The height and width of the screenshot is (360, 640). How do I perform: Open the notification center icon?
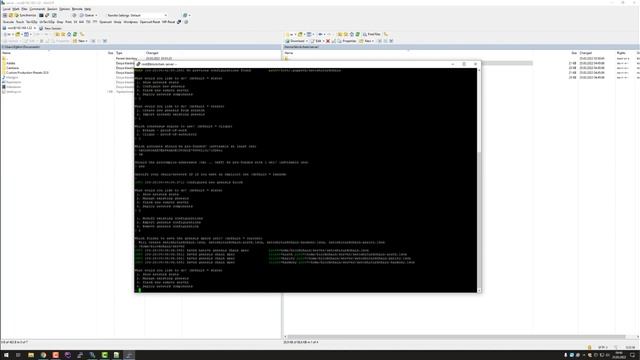633,355
